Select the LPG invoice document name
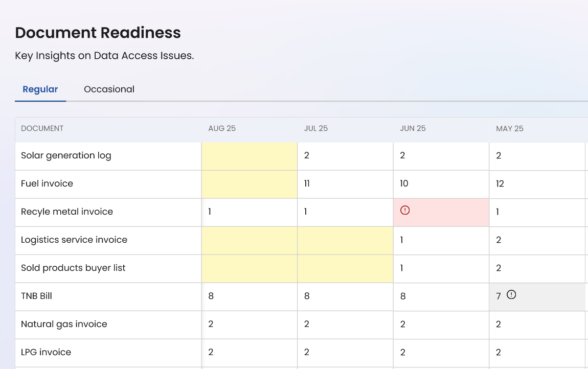 (x=46, y=352)
